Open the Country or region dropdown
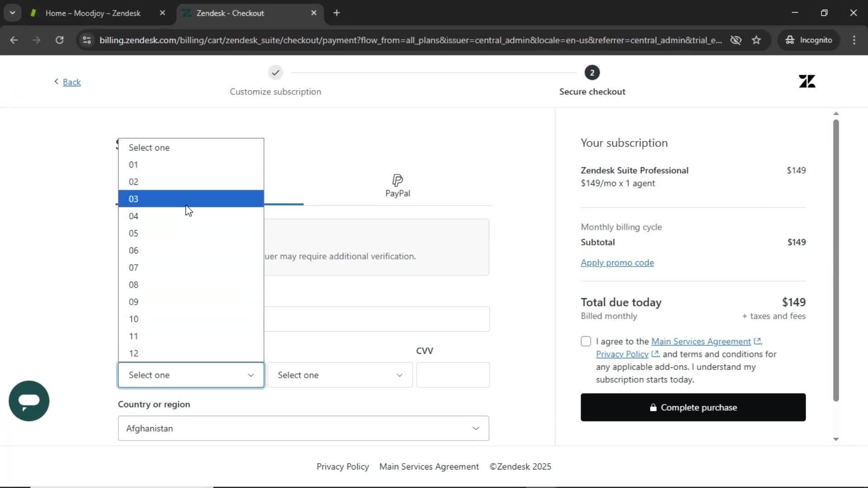Viewport: 868px width, 488px height. point(303,428)
